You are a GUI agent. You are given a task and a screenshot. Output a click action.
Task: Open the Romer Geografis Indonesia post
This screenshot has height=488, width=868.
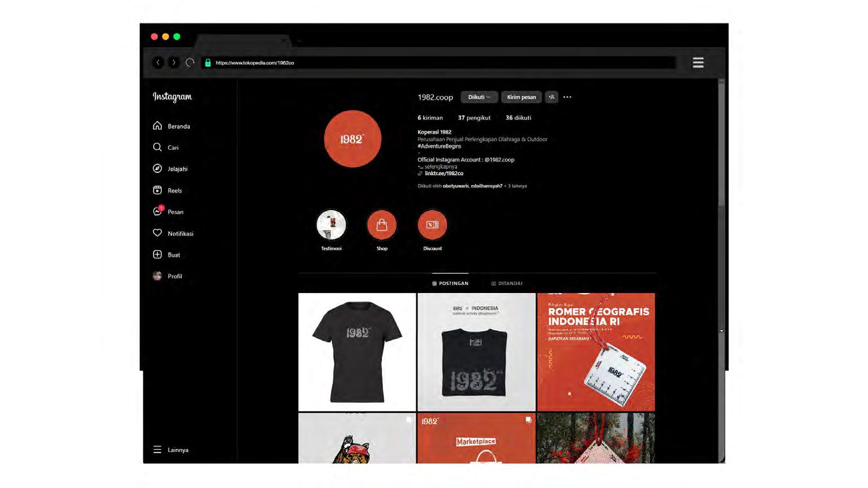point(596,352)
